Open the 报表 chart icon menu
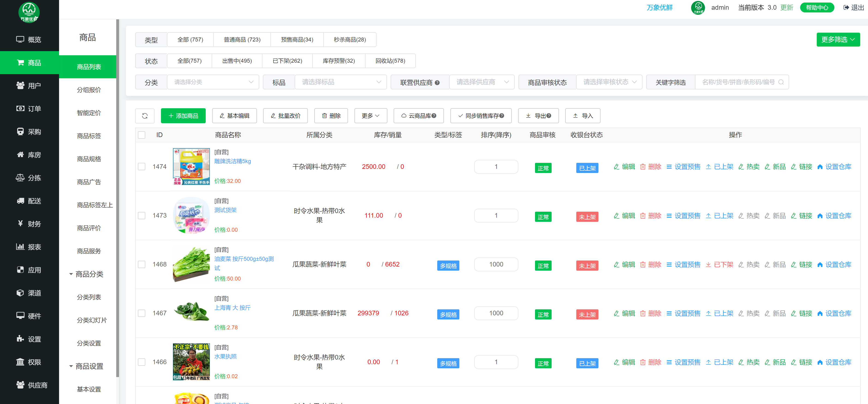Screen dimensions: 868x404 (20, 247)
